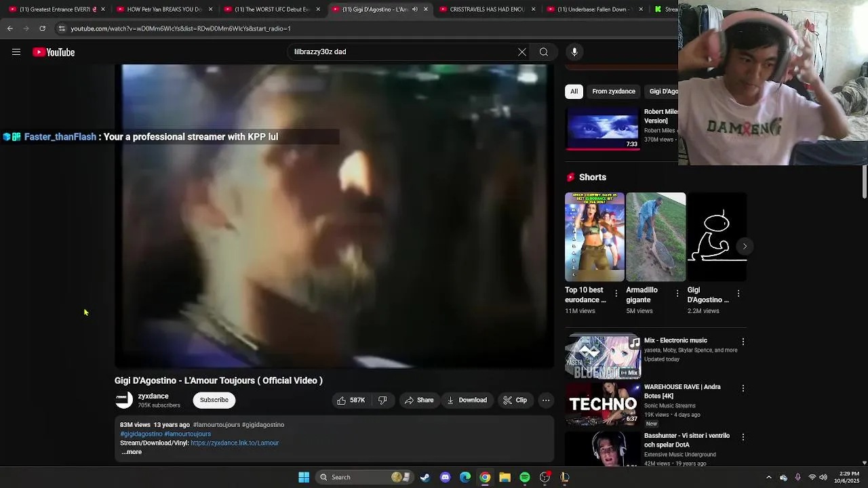Screen dimensions: 868x488
Task: Like the video showing 587K likes
Action: [351, 401]
